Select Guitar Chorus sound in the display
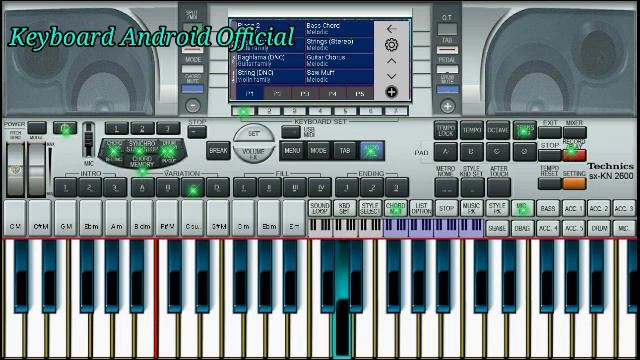The image size is (640, 360). (339, 60)
